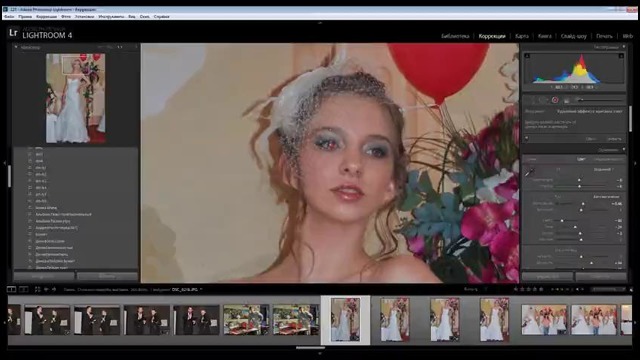Open the Библиотека module

tap(455, 36)
